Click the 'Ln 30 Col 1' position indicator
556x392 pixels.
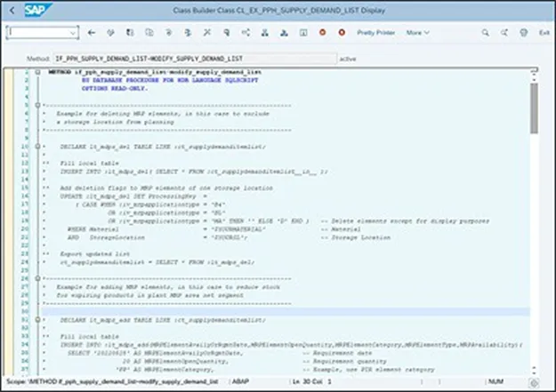click(311, 381)
